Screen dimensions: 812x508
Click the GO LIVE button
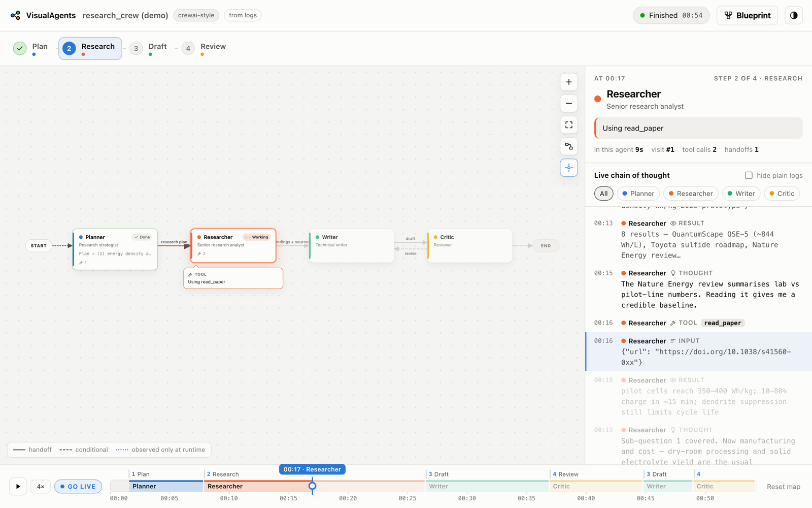(x=78, y=486)
